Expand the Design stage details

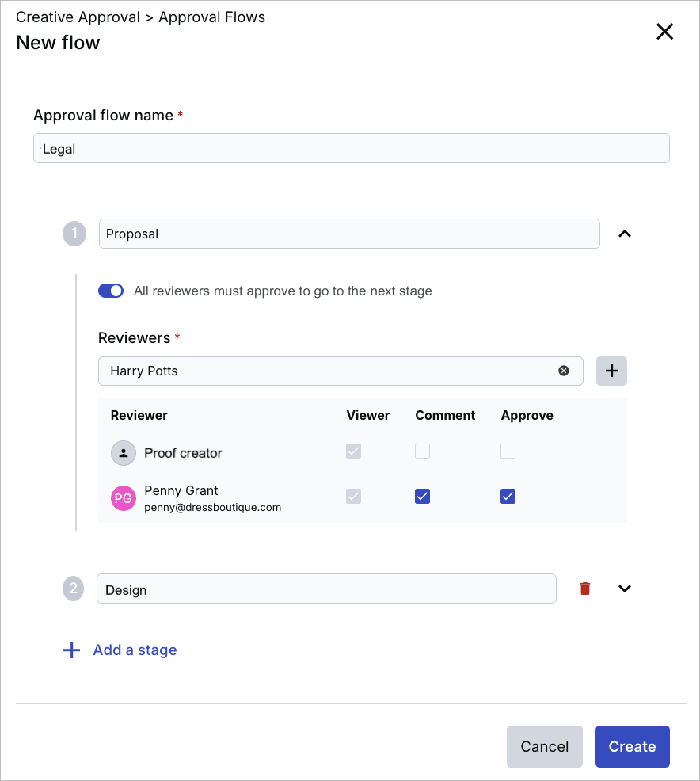(625, 589)
